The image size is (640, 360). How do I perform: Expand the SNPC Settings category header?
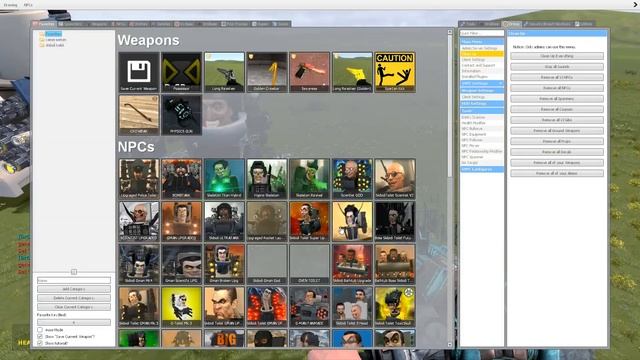[482, 83]
